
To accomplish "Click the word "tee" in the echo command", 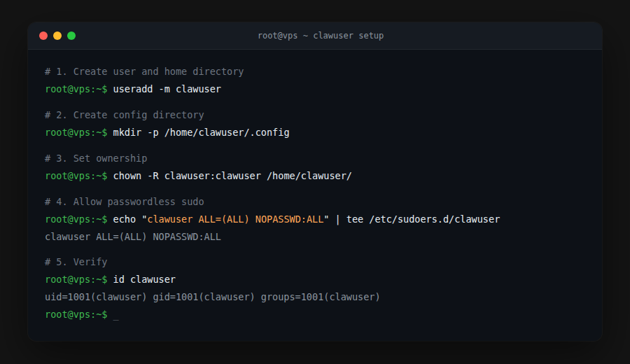I will [355, 219].
